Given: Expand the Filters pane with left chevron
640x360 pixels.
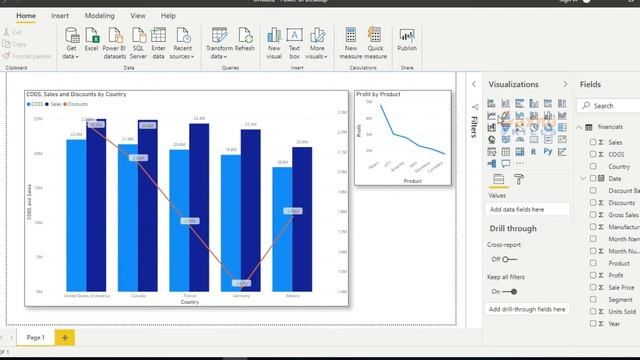Looking at the screenshot, I should 474,84.
